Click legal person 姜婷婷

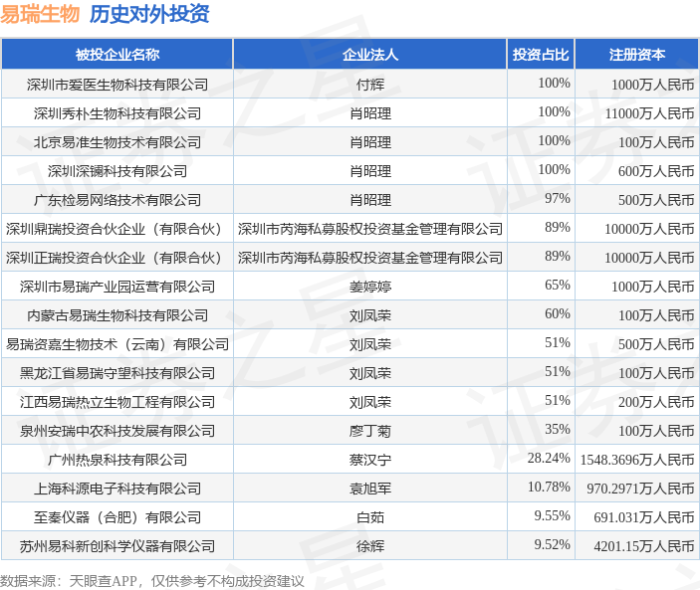coord(370,287)
